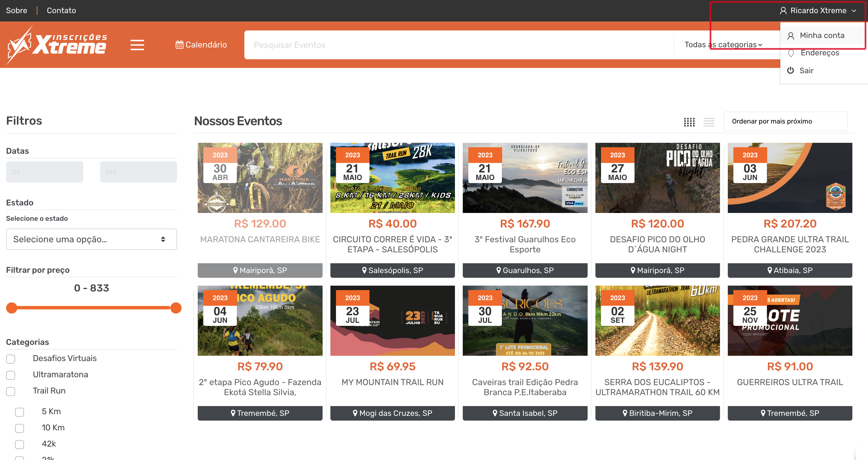Open the hamburger menu icon

[x=137, y=45]
